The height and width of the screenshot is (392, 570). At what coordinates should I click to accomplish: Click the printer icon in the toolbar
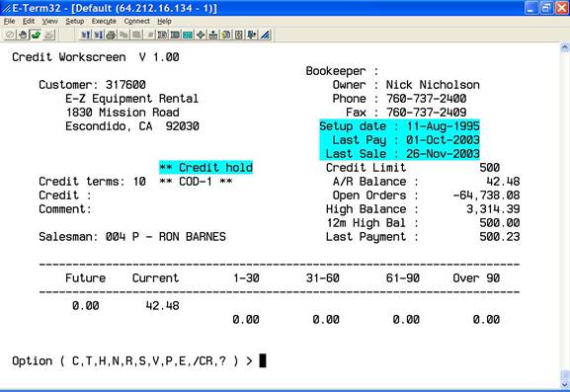click(111, 35)
